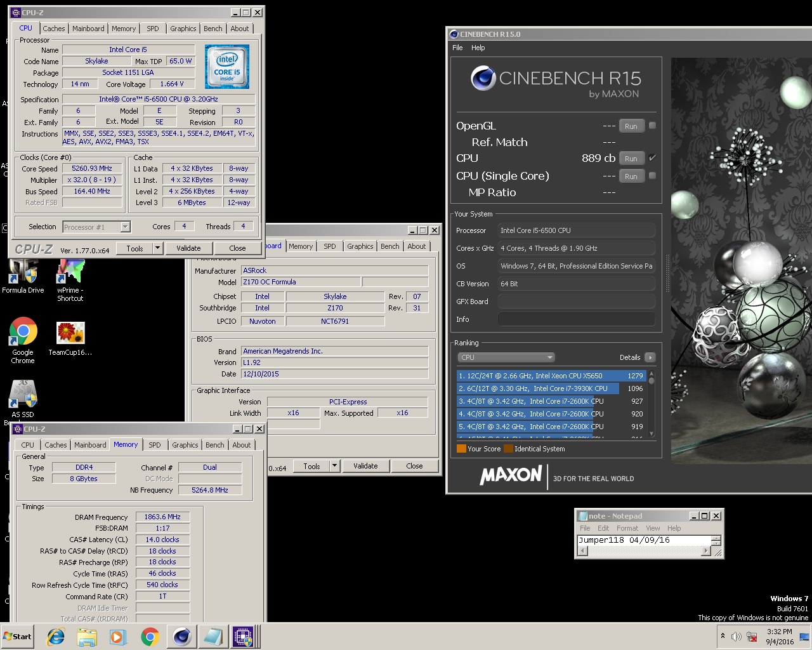Click Cinebench title bar icon
This screenshot has height=650, width=812.
tap(454, 34)
